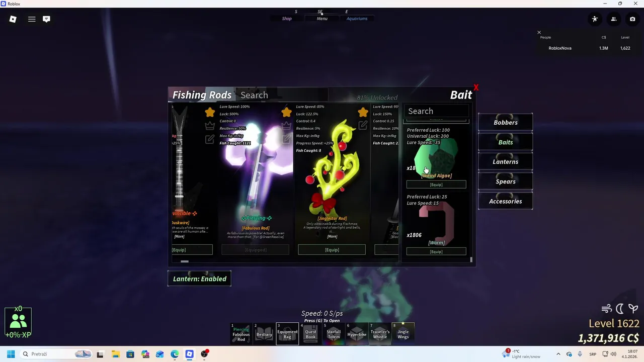The height and width of the screenshot is (362, 644).
Task: Open the Roblox main menu logo
Action: pos(13,19)
